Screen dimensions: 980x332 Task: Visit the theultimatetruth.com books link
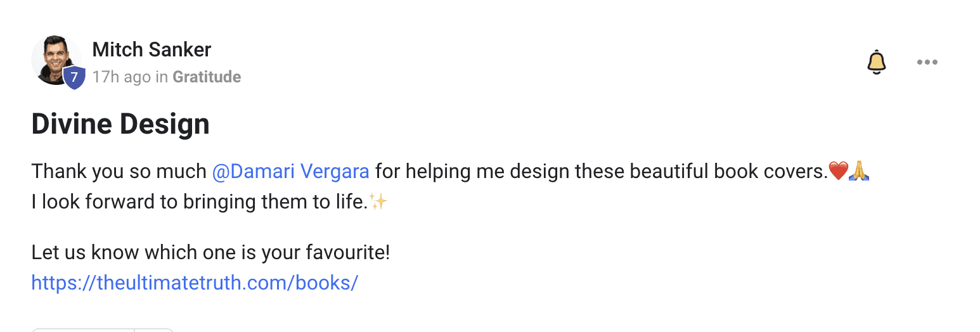point(195,283)
